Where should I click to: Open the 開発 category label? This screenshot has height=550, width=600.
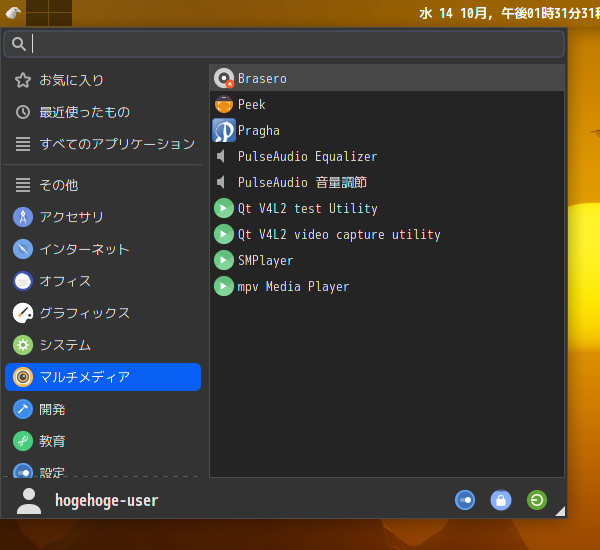coord(52,410)
